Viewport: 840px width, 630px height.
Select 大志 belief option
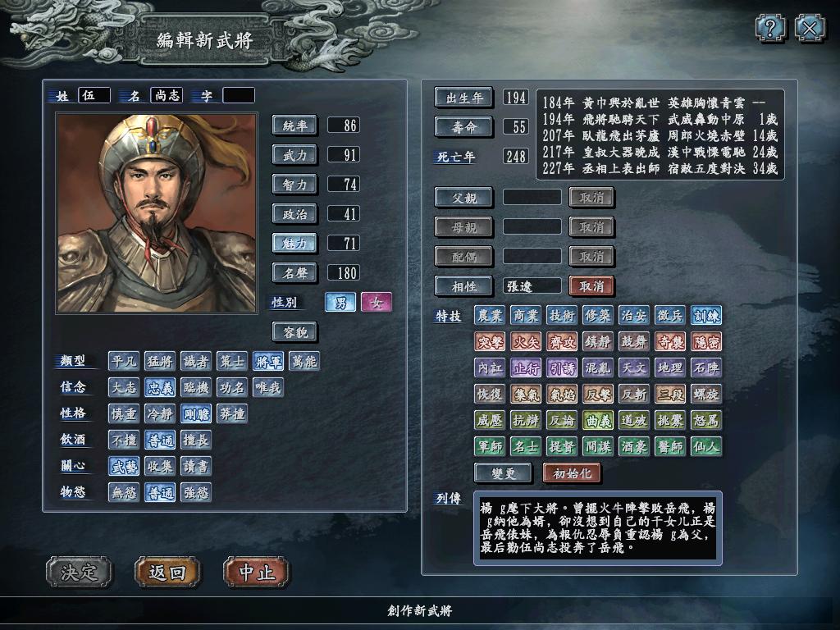pos(124,388)
